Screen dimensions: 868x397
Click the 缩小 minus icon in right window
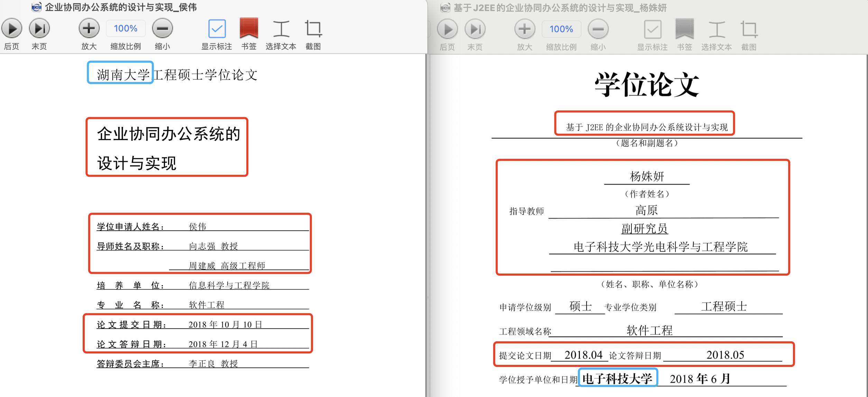(x=598, y=29)
